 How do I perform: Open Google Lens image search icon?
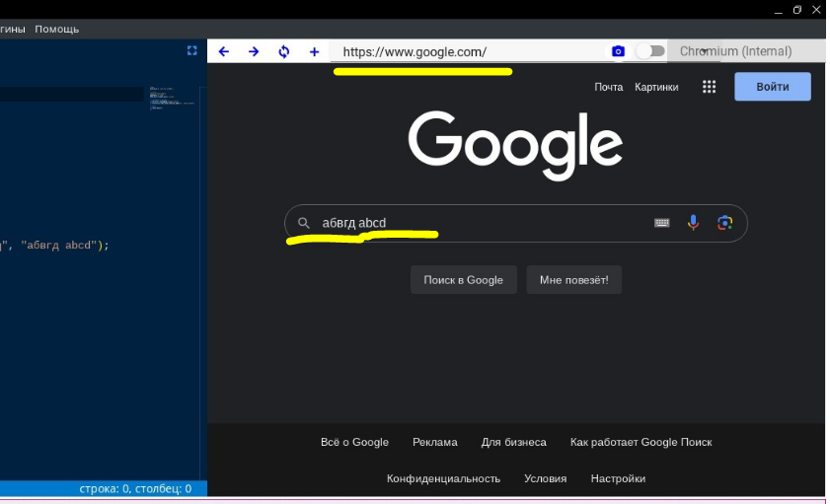[724, 223]
